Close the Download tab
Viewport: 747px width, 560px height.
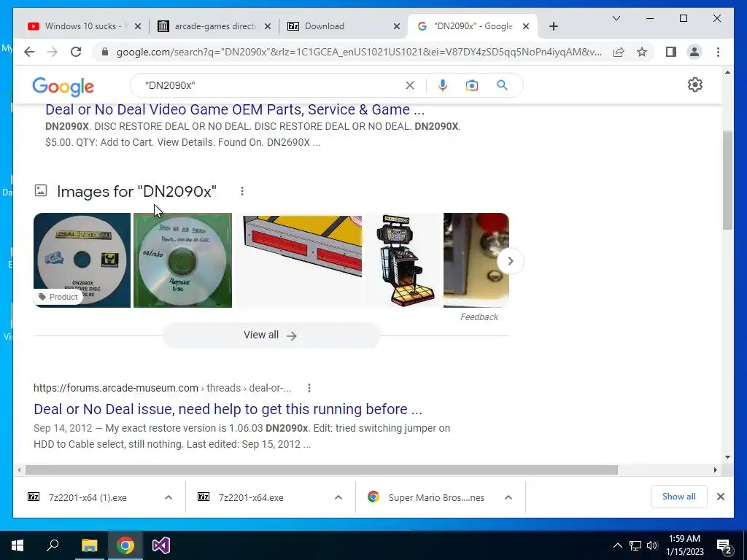pos(396,26)
